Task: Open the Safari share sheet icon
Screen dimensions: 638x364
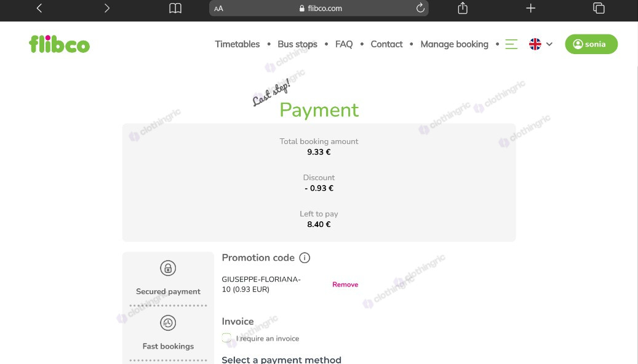Action: 463,8
